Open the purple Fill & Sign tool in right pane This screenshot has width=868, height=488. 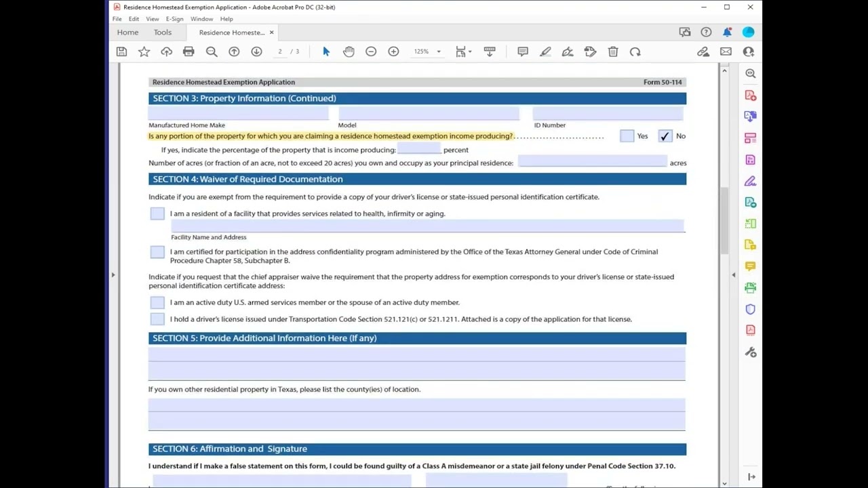coord(750,181)
